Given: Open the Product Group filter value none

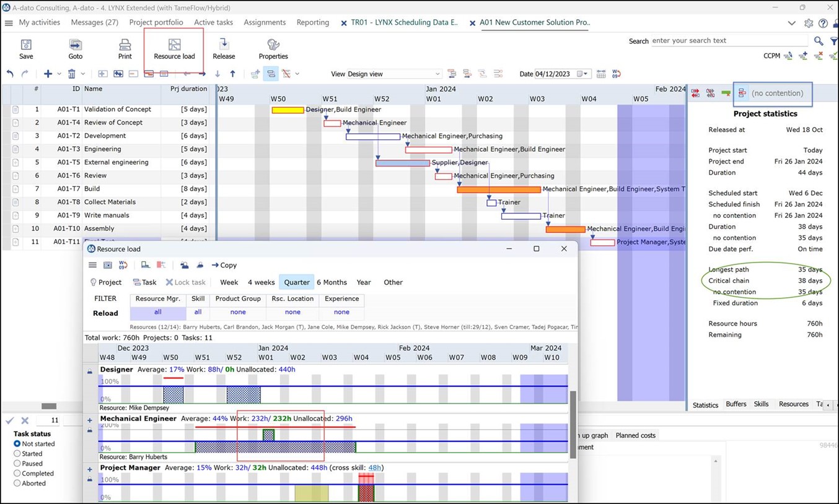Looking at the screenshot, I should tap(238, 312).
